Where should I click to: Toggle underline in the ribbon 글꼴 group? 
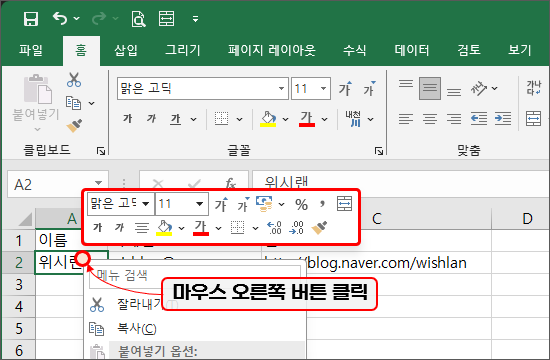(175, 119)
